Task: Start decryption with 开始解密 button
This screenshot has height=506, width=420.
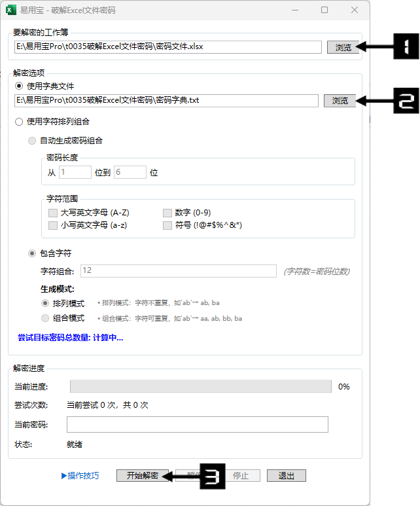Action: pos(143,476)
